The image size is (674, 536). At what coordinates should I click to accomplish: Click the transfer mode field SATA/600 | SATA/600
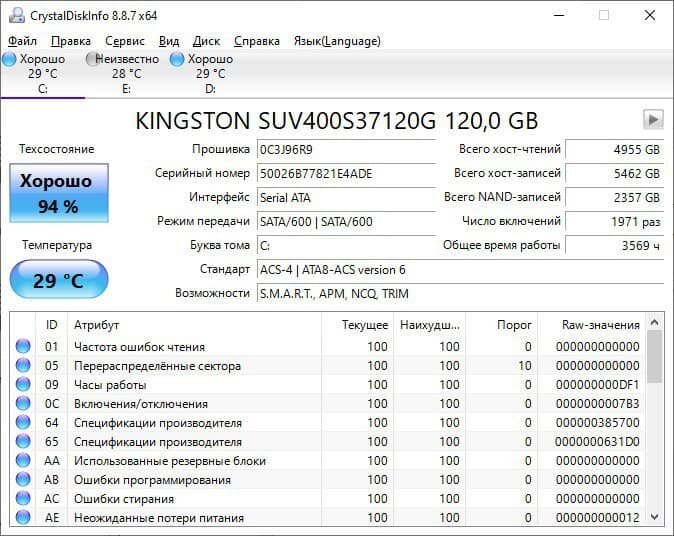point(346,222)
